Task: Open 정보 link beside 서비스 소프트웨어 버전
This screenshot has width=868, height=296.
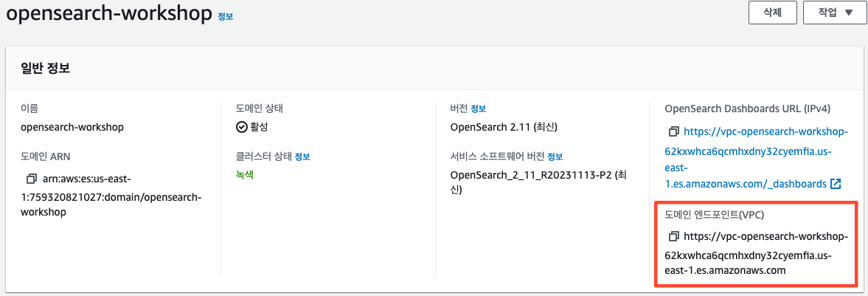Action: coord(555,156)
